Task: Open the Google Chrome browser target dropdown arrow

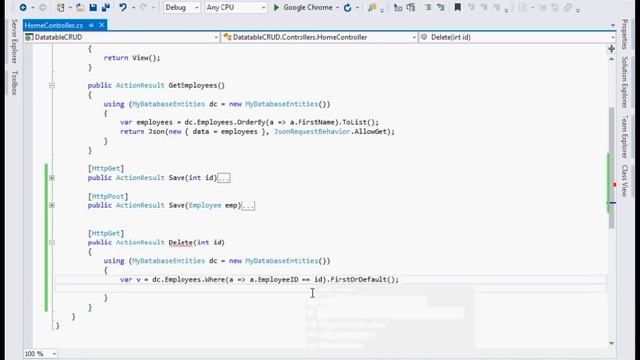Action: 338,7
